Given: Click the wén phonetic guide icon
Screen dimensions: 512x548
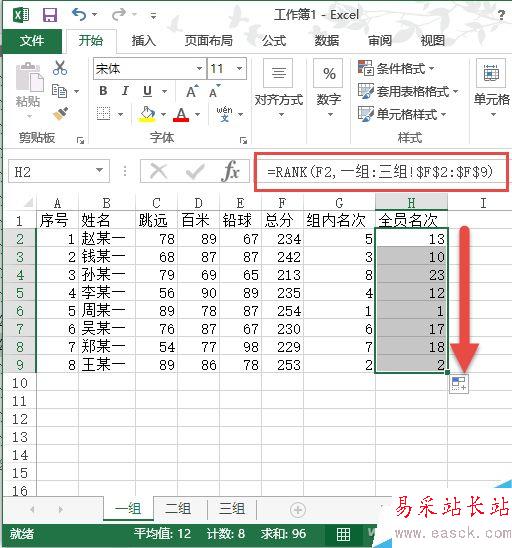Looking at the screenshot, I should (224, 114).
